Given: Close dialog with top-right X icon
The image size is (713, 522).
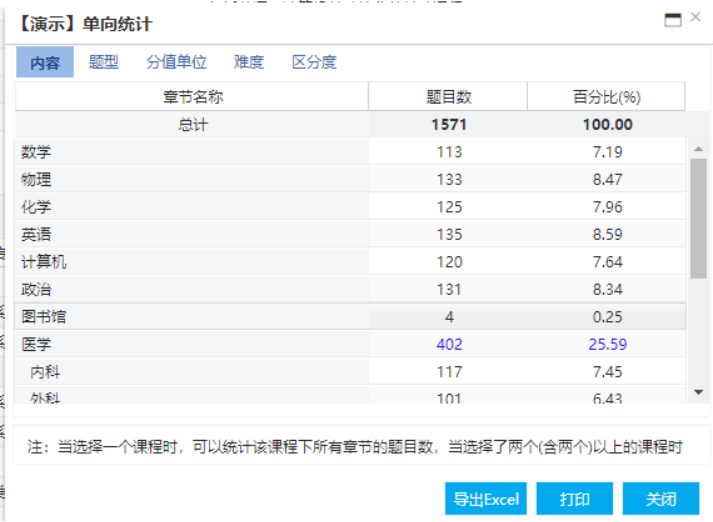Looking at the screenshot, I should tap(696, 18).
